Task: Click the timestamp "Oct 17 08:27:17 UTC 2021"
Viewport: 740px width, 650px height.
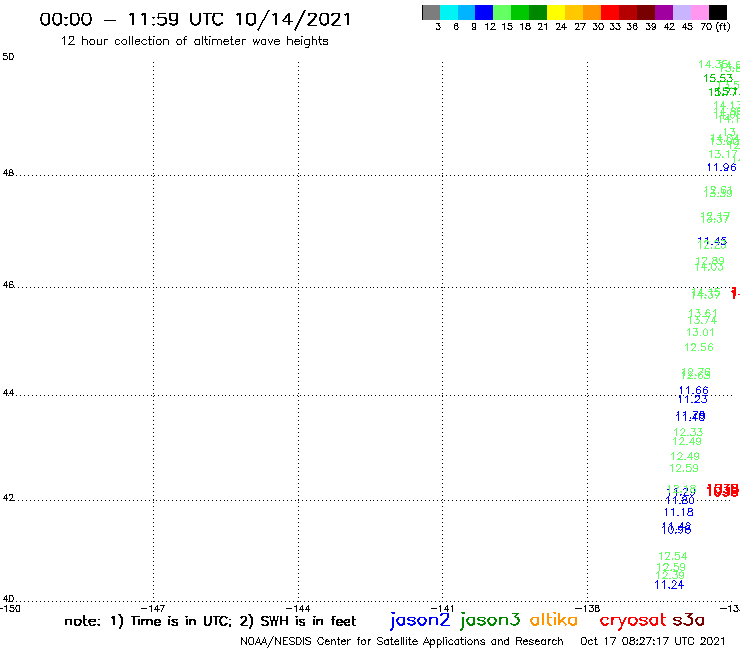Action: point(653,641)
